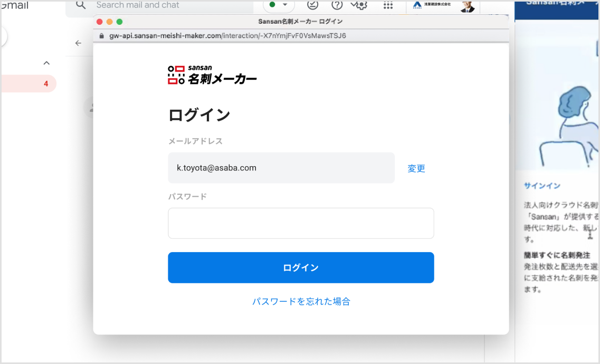The image size is (600, 364).
Task: Click the ログイン page heading
Action: coord(199,115)
